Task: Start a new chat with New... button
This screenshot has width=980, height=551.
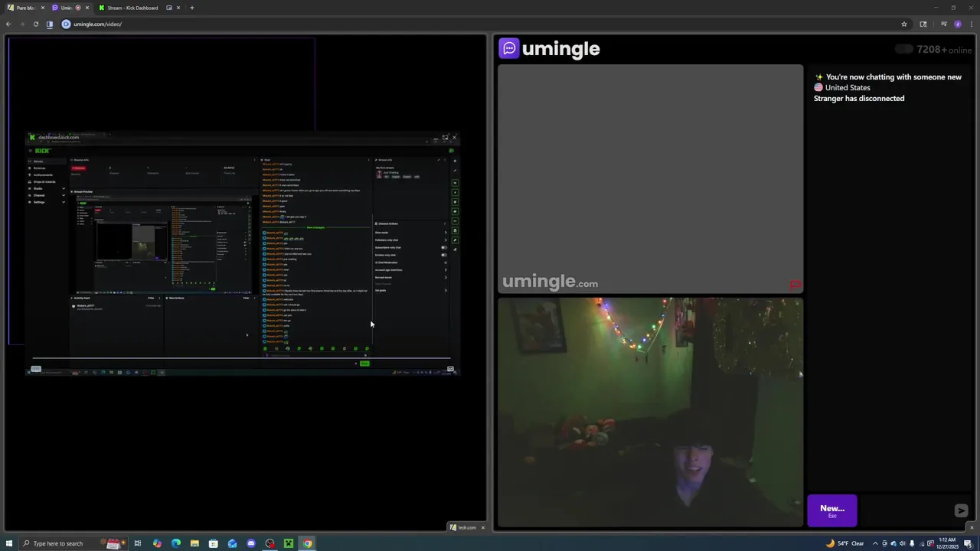Action: [x=832, y=510]
